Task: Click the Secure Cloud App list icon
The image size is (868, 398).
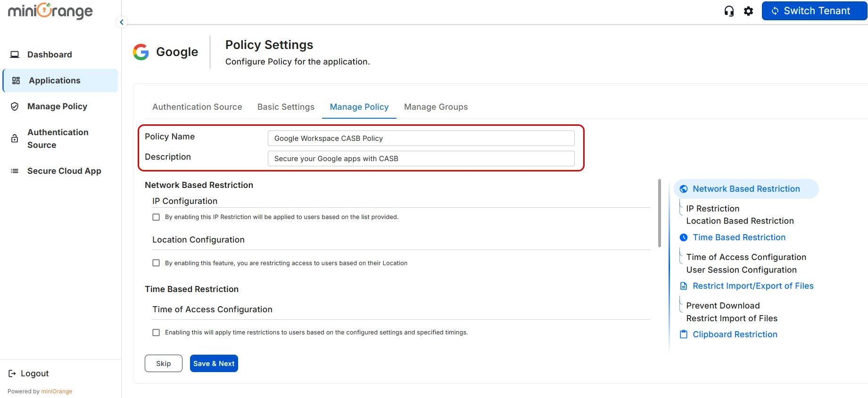Action: pyautogui.click(x=14, y=171)
